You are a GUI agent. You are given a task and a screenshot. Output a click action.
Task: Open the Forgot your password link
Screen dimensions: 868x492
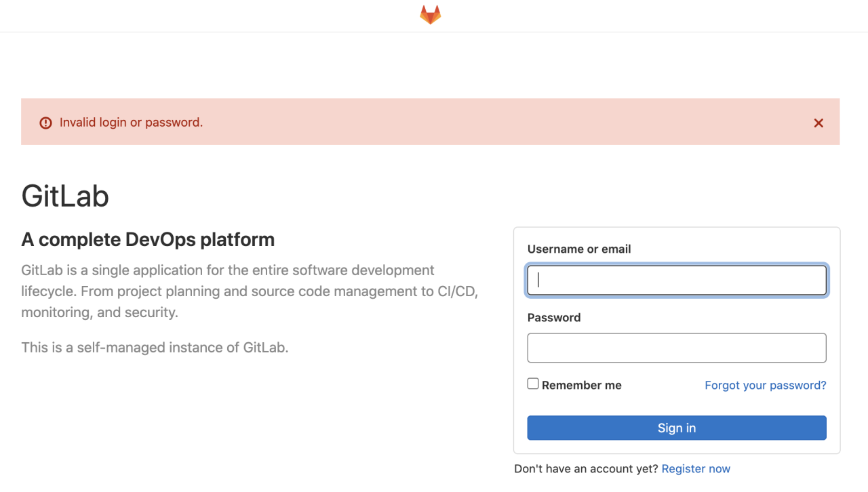765,386
